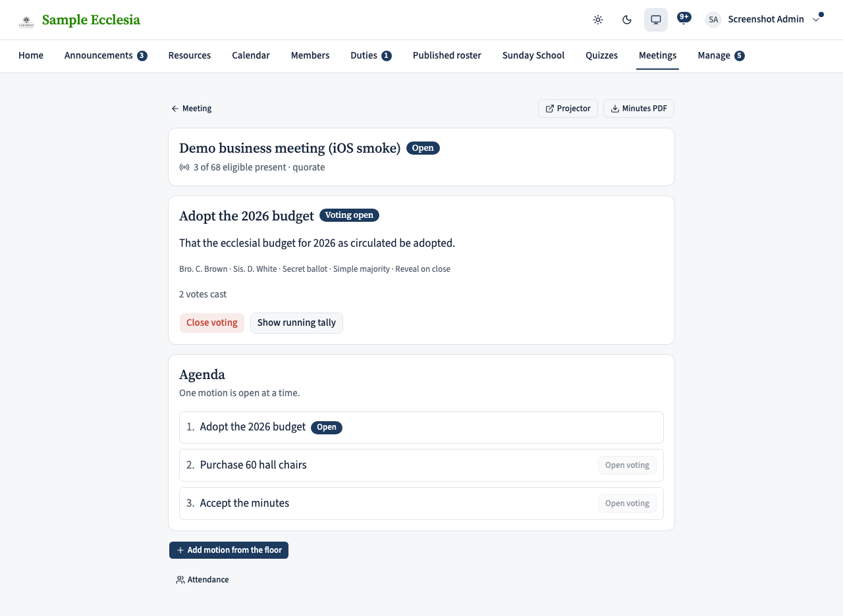Open voting for Accept the minutes

point(627,503)
